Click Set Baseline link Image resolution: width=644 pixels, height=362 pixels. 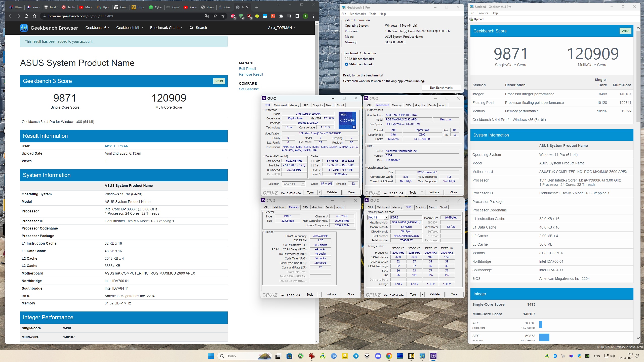point(249,89)
